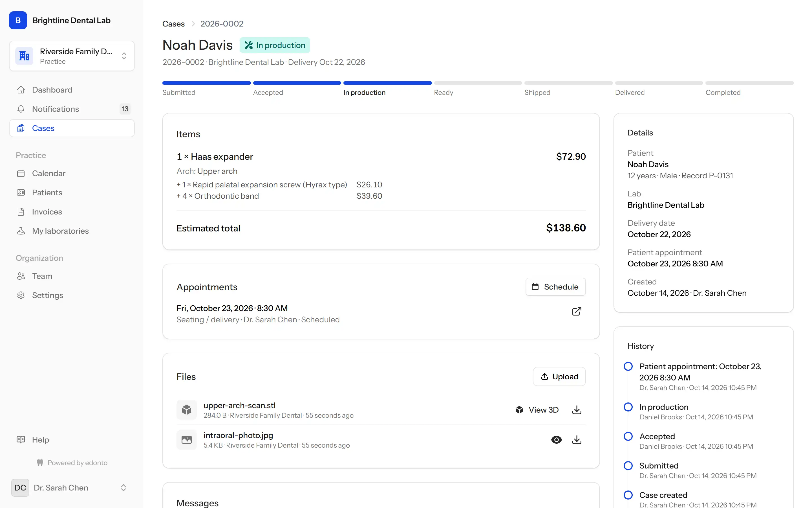The height and width of the screenshot is (508, 812).
Task: Click the Estimated total $138.60 value
Action: click(x=566, y=228)
